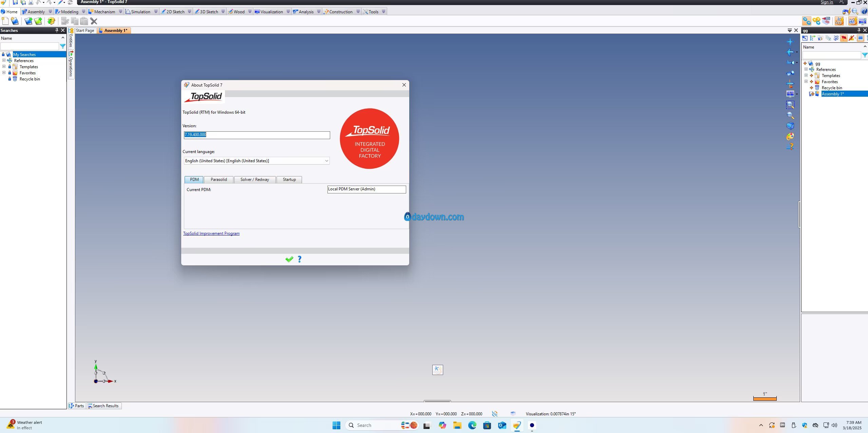This screenshot has width=868, height=433.
Task: Open the TopSolid Improvement Program link
Action: pyautogui.click(x=211, y=233)
